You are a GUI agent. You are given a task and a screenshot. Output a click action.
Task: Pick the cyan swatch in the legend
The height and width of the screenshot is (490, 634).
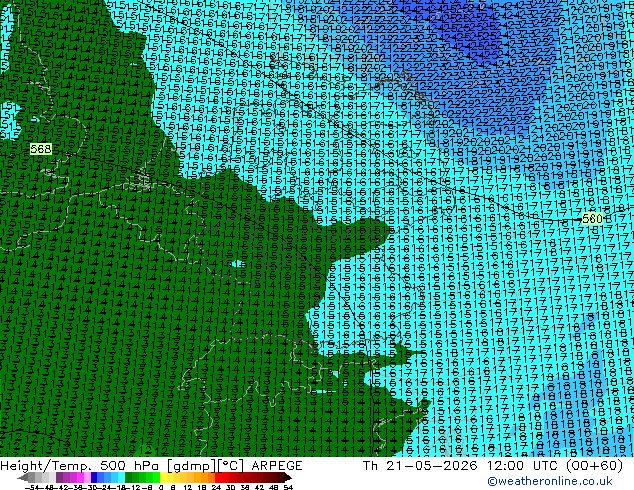click(x=122, y=478)
